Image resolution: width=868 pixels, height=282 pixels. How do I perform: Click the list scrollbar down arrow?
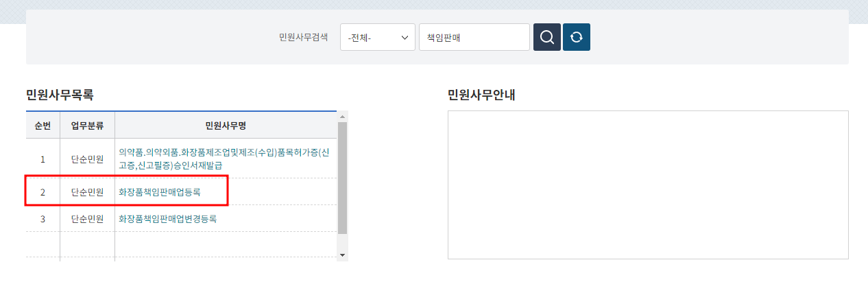343,255
